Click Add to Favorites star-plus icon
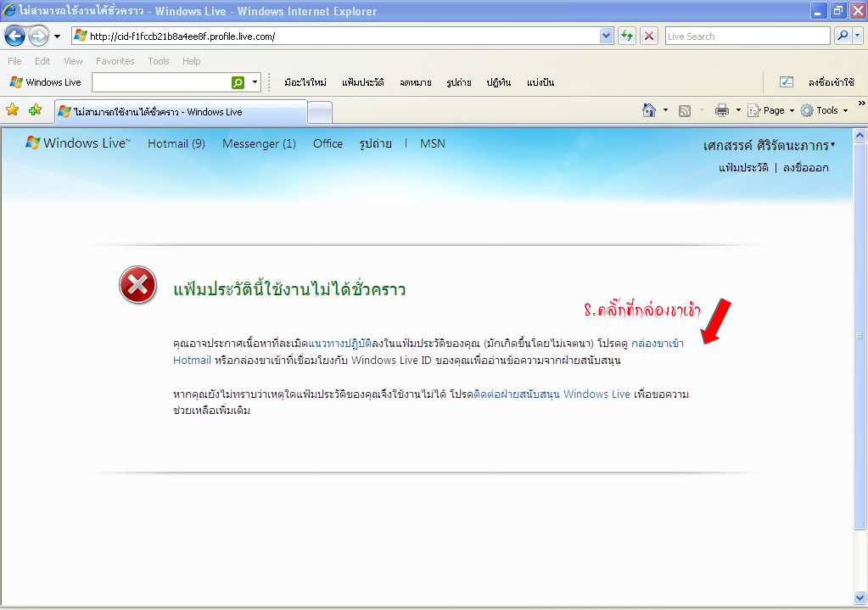This screenshot has height=610, width=868. click(36, 109)
